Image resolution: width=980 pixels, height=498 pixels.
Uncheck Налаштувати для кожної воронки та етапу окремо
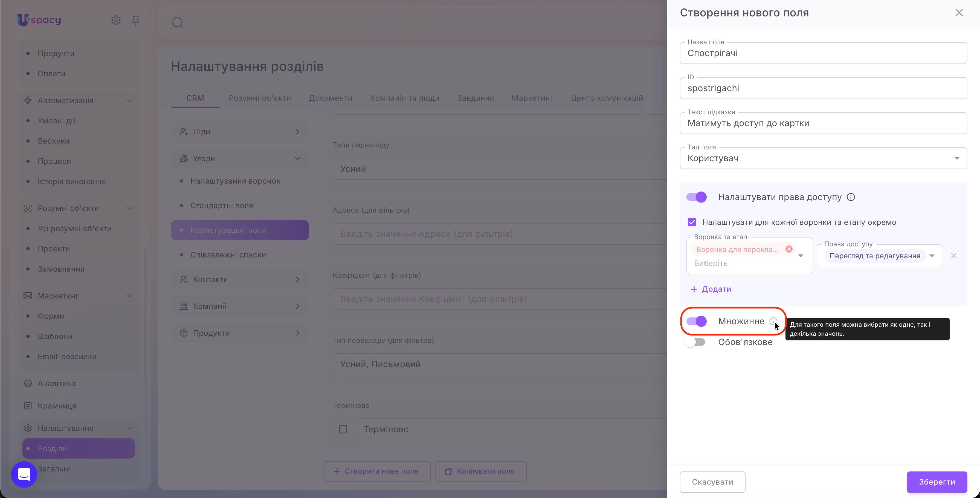[x=692, y=222]
